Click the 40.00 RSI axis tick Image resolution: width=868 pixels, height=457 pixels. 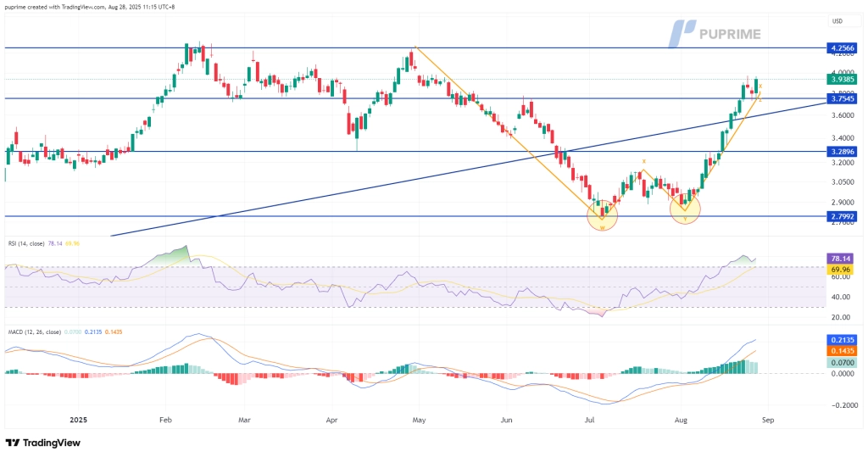841,297
